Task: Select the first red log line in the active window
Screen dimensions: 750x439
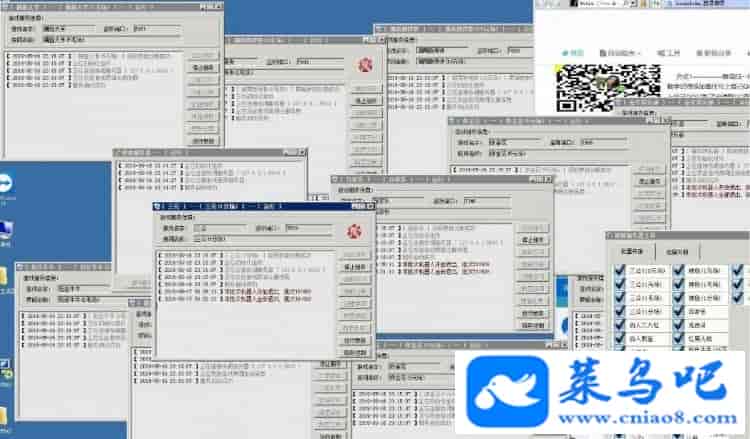Action: click(236, 291)
